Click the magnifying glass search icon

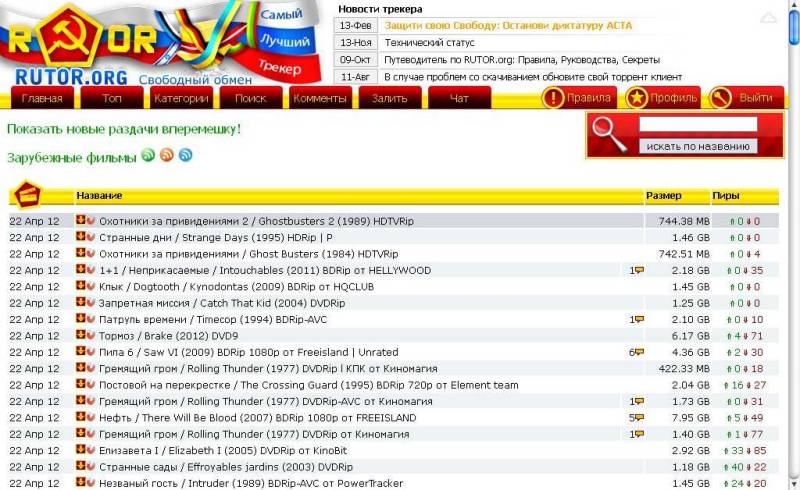coord(610,135)
